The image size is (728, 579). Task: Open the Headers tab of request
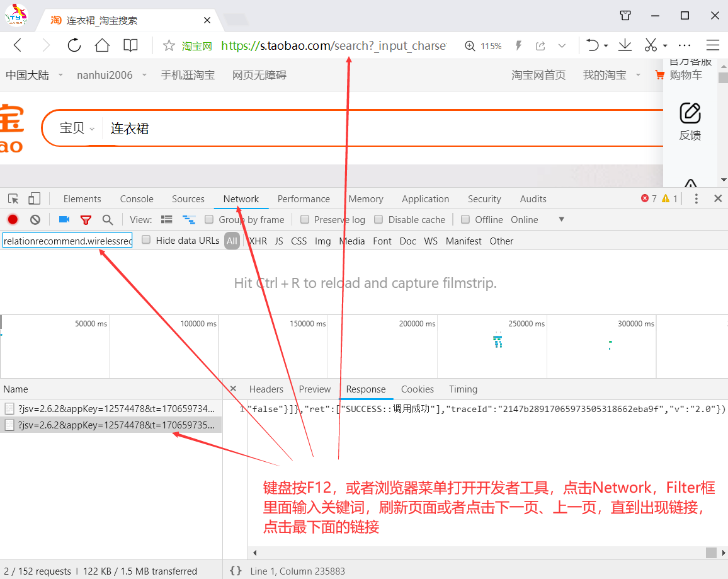pos(266,389)
